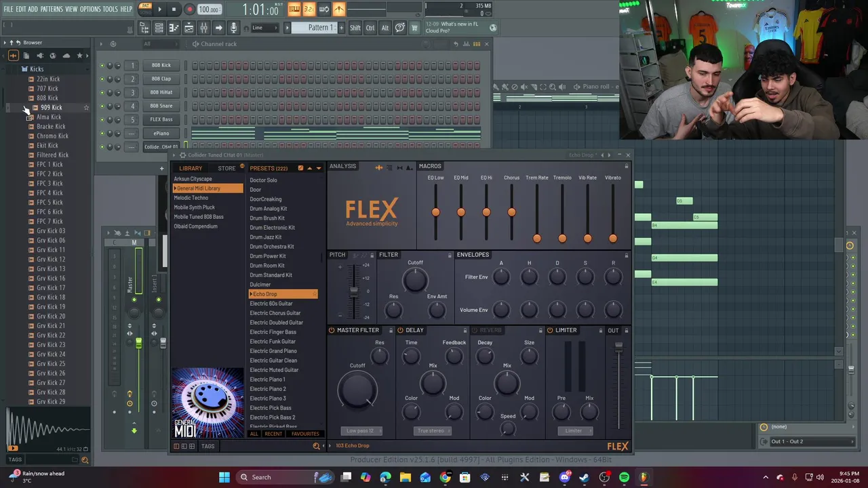Open the Low pass 12 filter type dropdown
Viewport: 868px width, 488px height.
(x=361, y=430)
